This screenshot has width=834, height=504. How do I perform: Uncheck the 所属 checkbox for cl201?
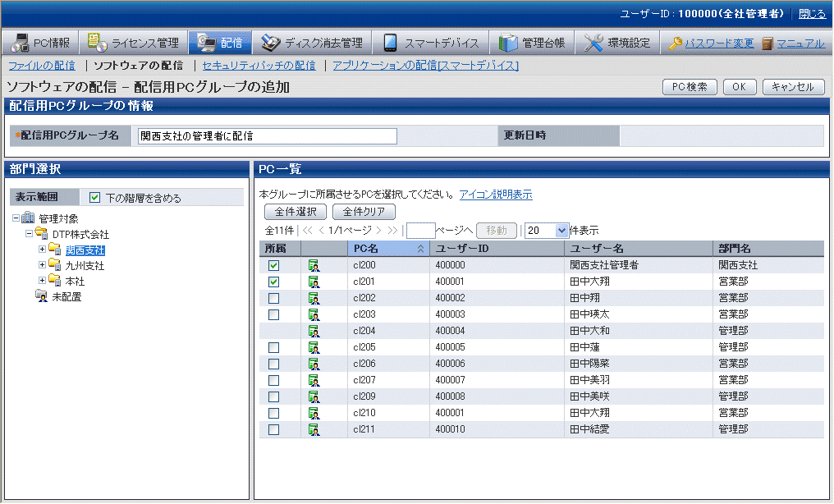pyautogui.click(x=274, y=282)
